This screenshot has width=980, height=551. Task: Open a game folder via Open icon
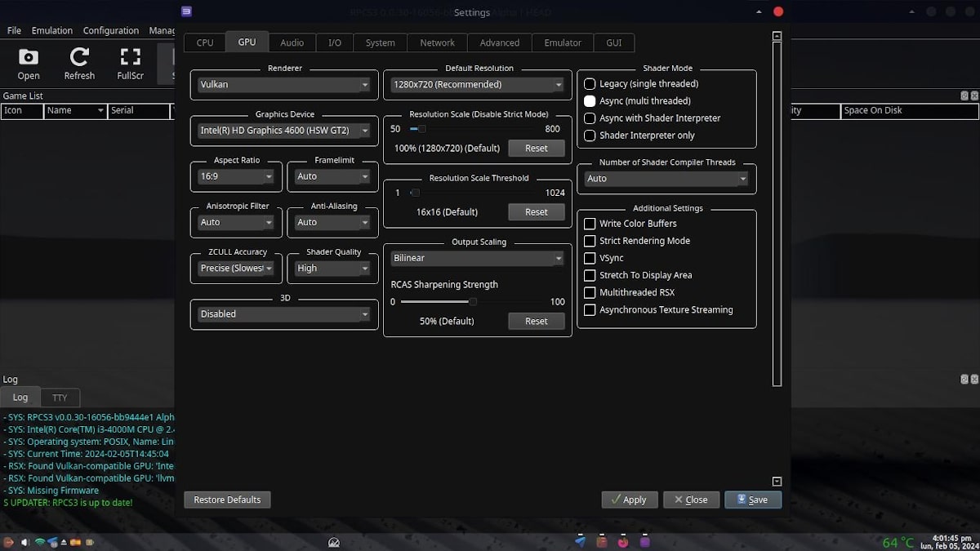point(27,64)
